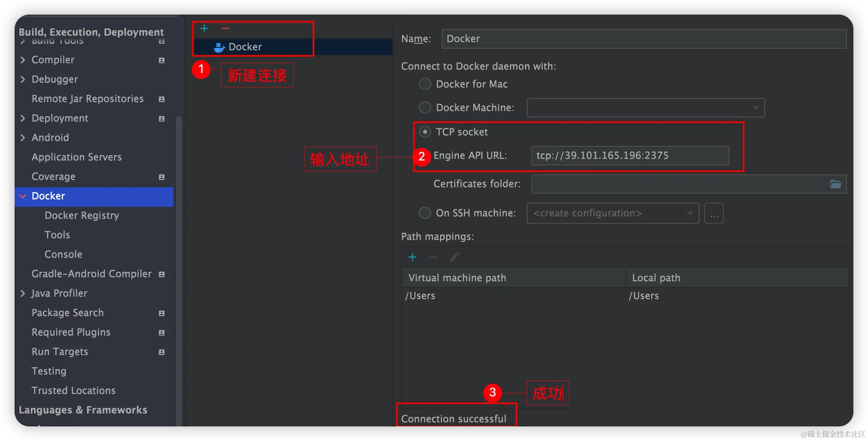Click the Local path column header
The width and height of the screenshot is (868, 441).
point(656,278)
